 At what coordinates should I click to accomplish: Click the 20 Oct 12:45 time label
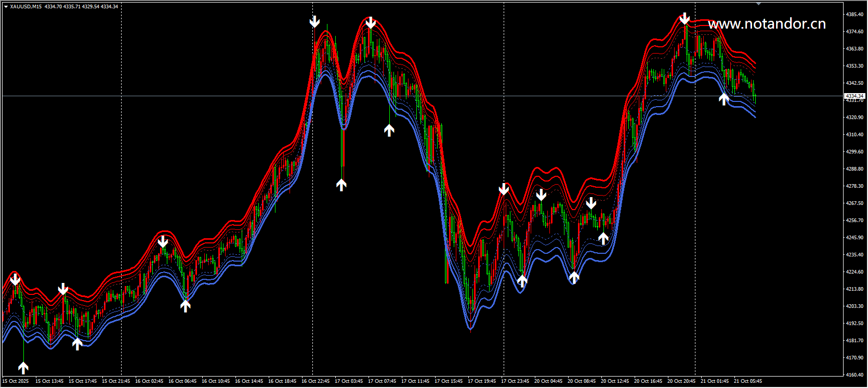(x=615, y=381)
